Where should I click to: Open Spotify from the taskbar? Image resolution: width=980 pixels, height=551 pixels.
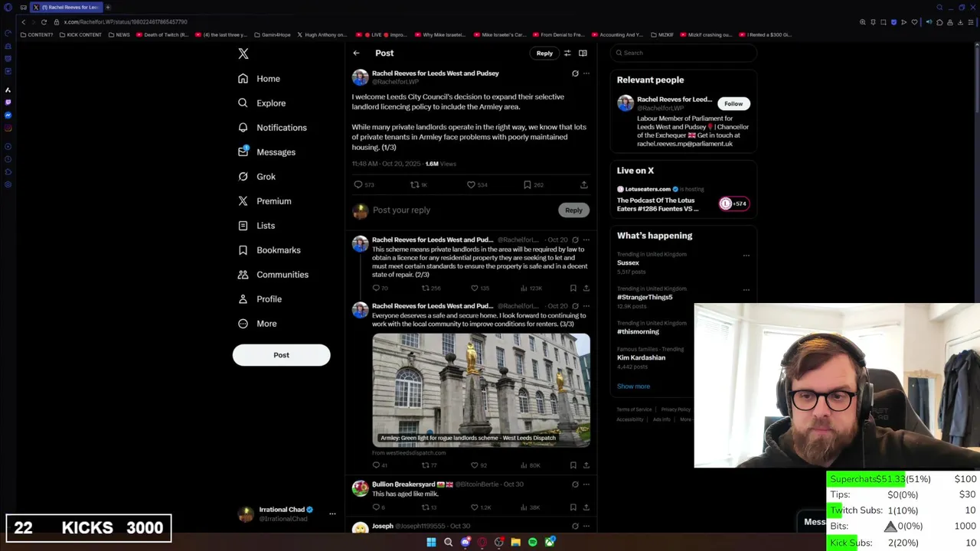tap(533, 543)
